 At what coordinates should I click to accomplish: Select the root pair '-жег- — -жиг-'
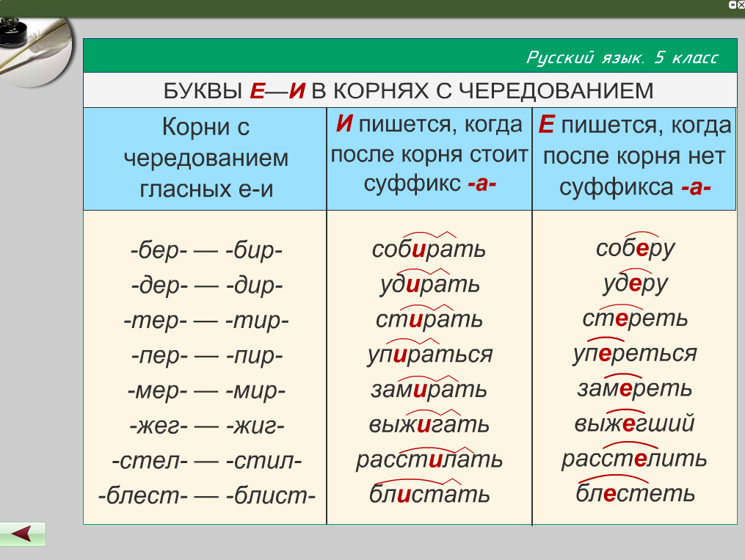pyautogui.click(x=206, y=426)
